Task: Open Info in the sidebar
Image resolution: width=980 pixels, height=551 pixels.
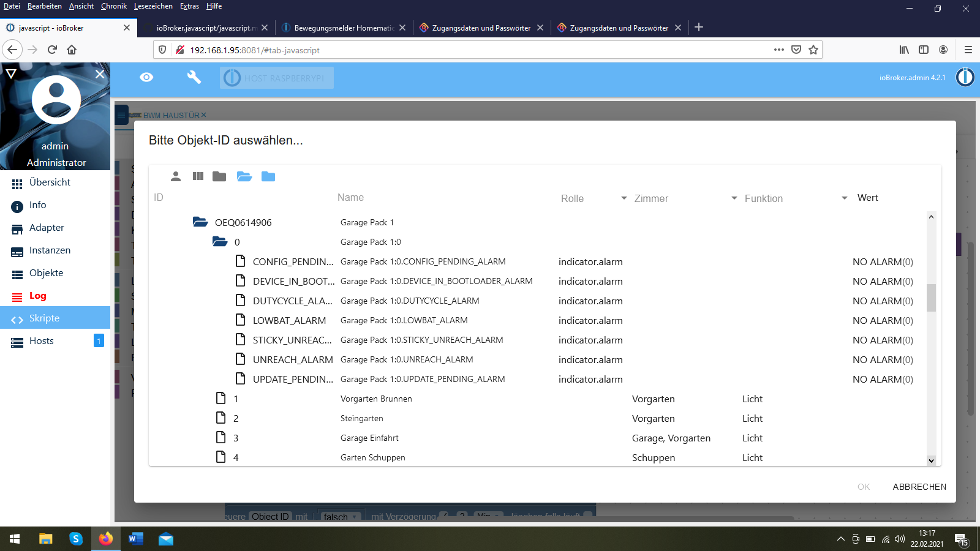Action: pos(55,205)
